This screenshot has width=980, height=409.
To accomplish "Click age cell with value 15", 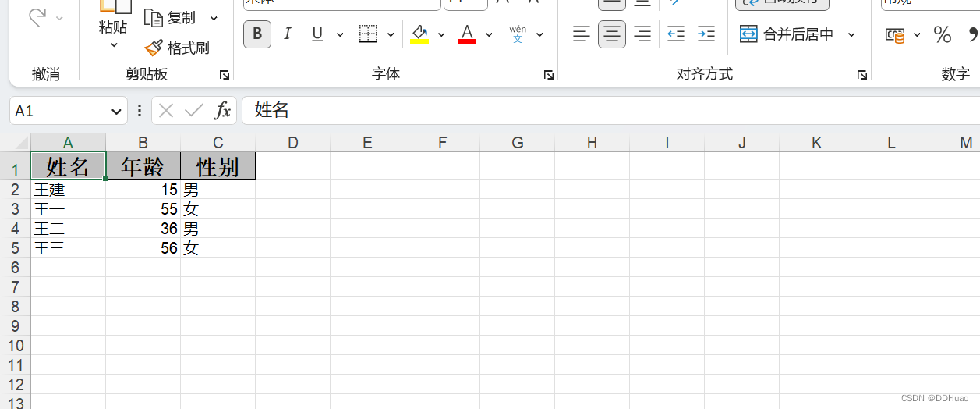I will (143, 190).
